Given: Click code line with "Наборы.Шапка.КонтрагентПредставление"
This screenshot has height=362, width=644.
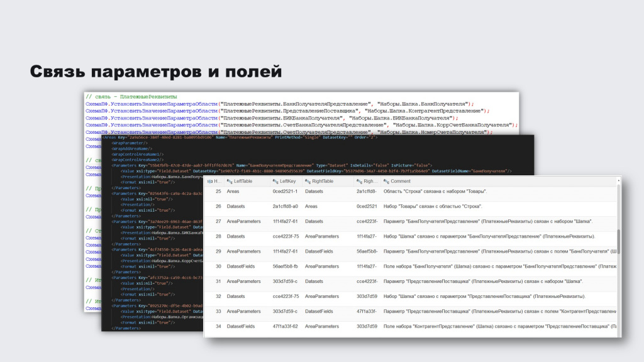Looking at the screenshot, I should click(x=287, y=111).
